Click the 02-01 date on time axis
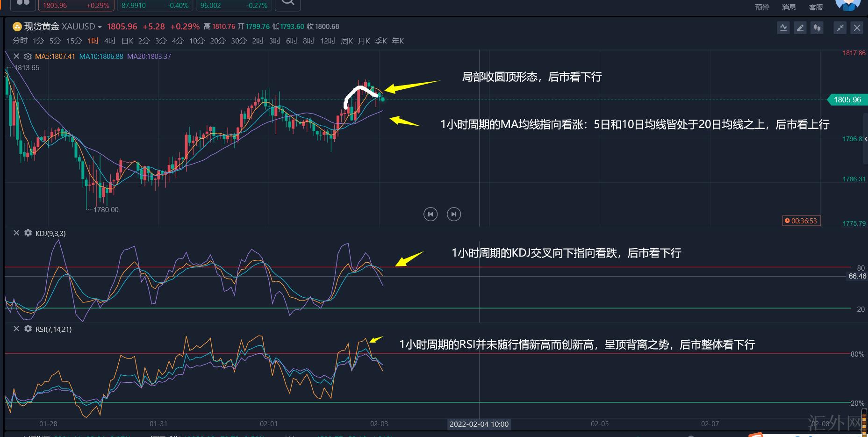 (x=269, y=423)
